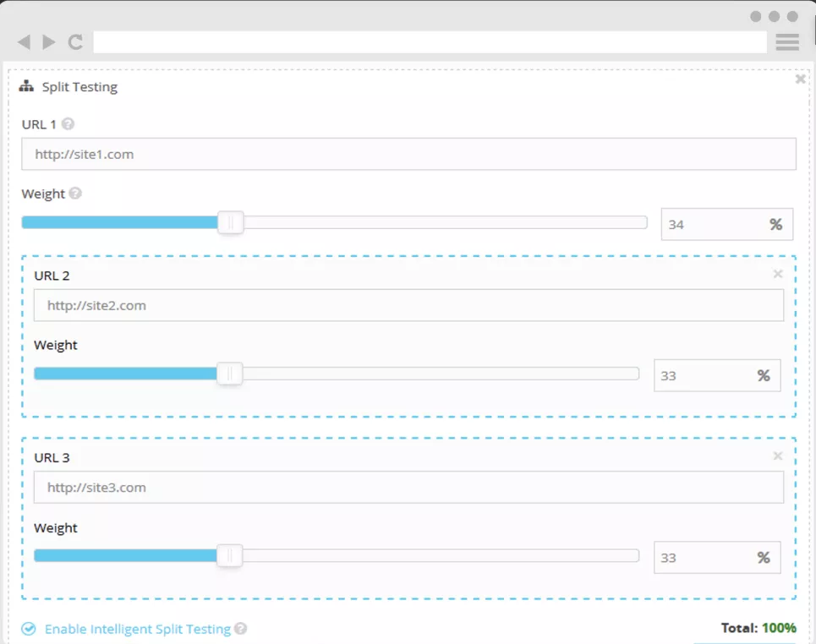816x644 pixels.
Task: Remove the URL 2 block
Action: [778, 274]
